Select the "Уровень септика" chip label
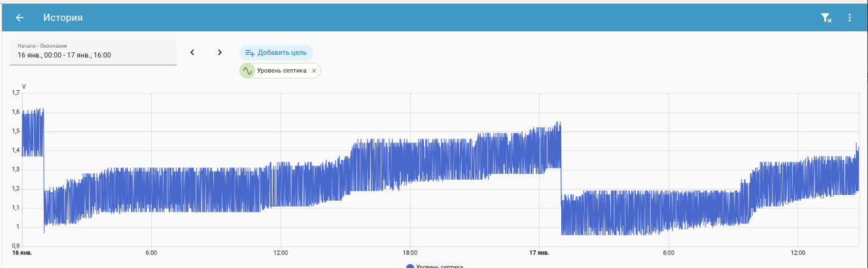868x268 pixels. [281, 71]
